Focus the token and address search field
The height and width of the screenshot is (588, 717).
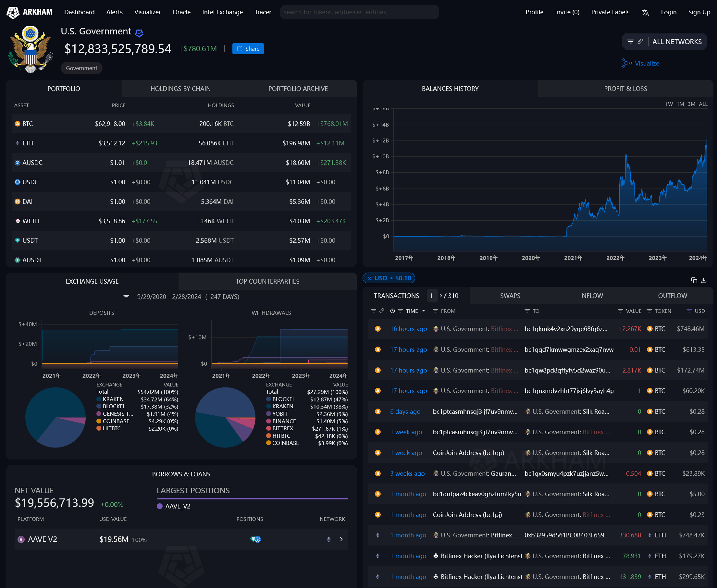[x=359, y=12]
